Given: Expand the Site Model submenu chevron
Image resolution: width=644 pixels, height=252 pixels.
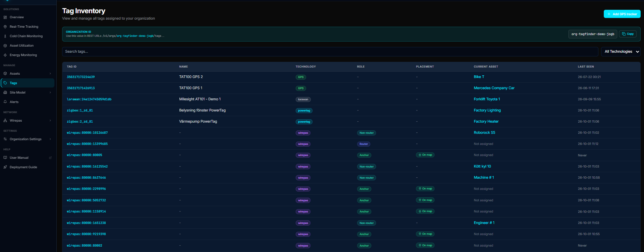Looking at the screenshot, I should click(50, 93).
